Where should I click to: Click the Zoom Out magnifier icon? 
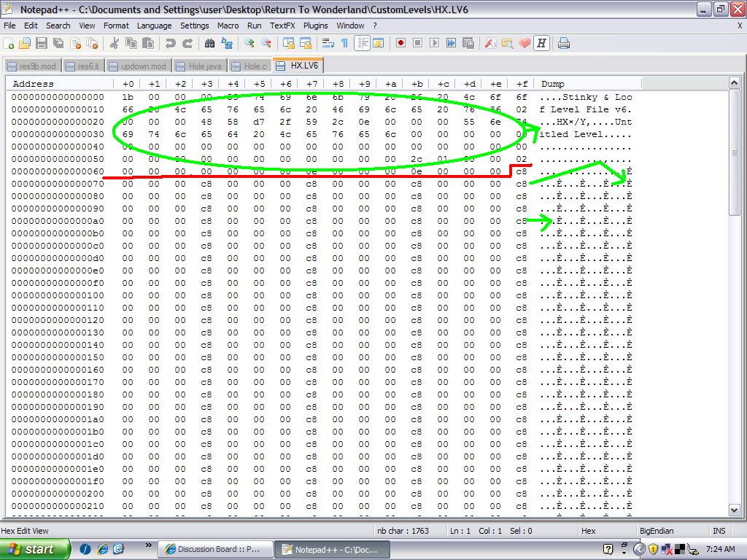[x=266, y=43]
